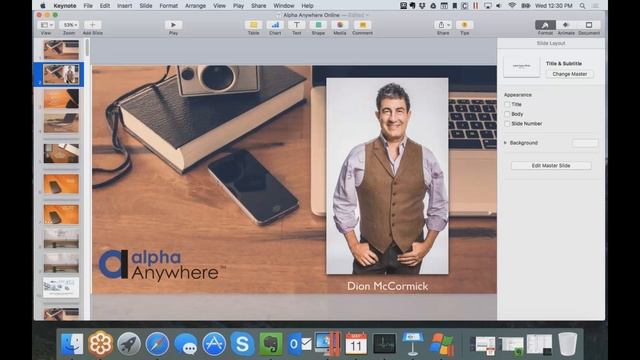Image resolution: width=640 pixels, height=360 pixels.
Task: Open the Zoom percentage dropdown
Action: pyautogui.click(x=69, y=25)
